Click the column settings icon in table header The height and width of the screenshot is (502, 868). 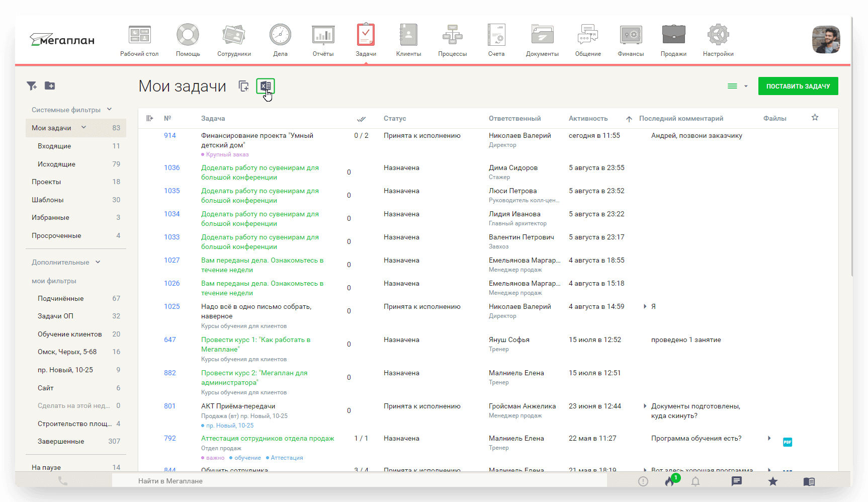pos(150,119)
